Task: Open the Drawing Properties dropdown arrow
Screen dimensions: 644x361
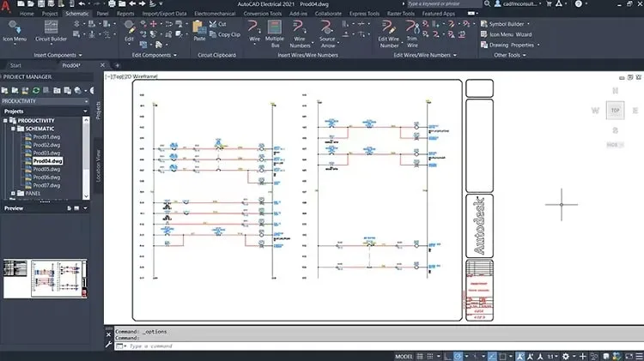Action: [538, 45]
